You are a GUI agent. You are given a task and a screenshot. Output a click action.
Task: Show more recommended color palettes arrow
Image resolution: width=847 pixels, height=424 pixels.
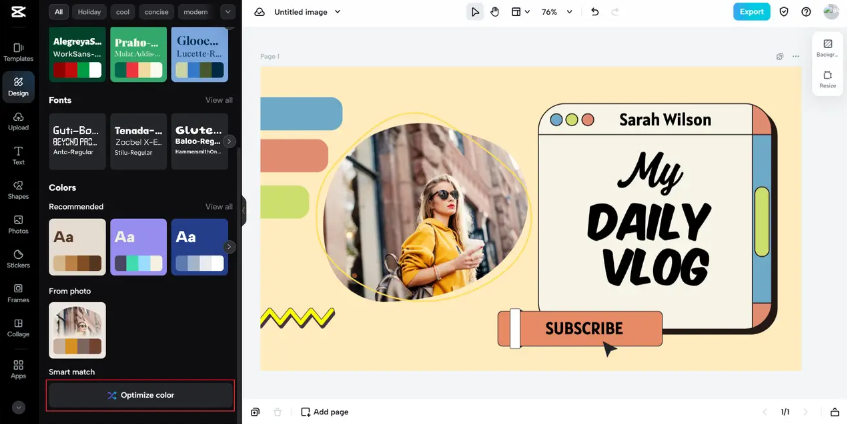pyautogui.click(x=230, y=247)
